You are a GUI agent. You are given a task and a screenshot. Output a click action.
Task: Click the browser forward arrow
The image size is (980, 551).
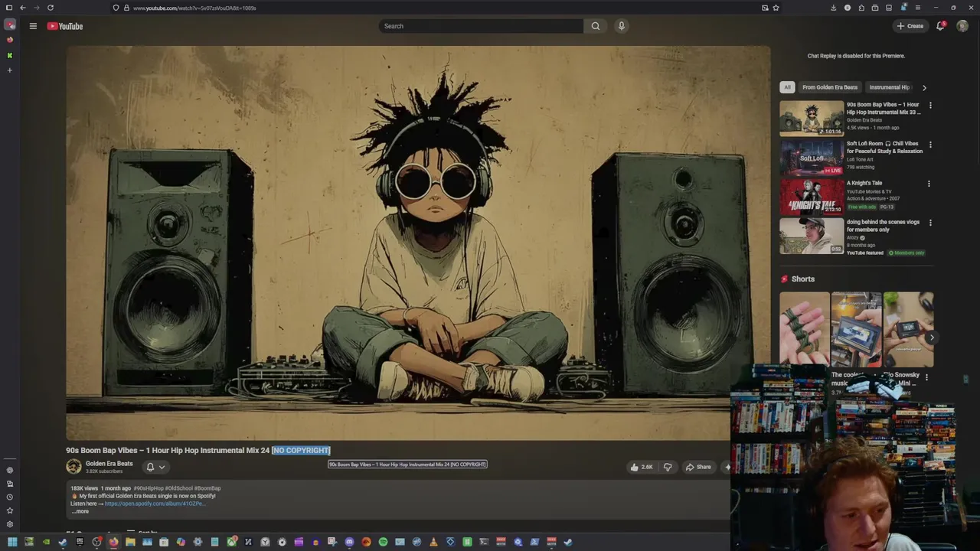pyautogui.click(x=37, y=8)
